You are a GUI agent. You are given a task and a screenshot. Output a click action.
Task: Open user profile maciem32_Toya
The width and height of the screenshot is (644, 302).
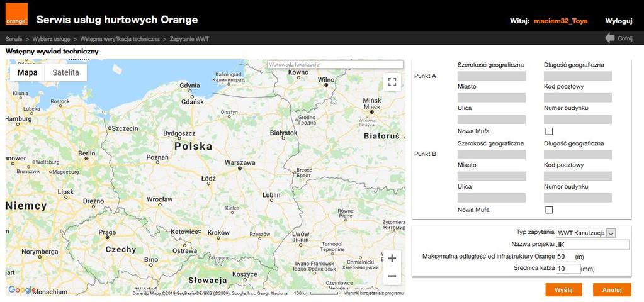(x=561, y=21)
